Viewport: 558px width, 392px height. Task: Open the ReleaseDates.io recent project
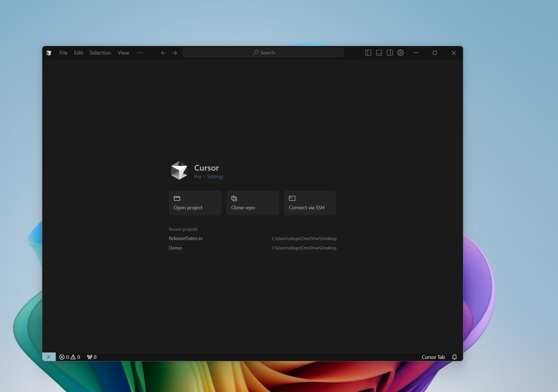pyautogui.click(x=186, y=238)
